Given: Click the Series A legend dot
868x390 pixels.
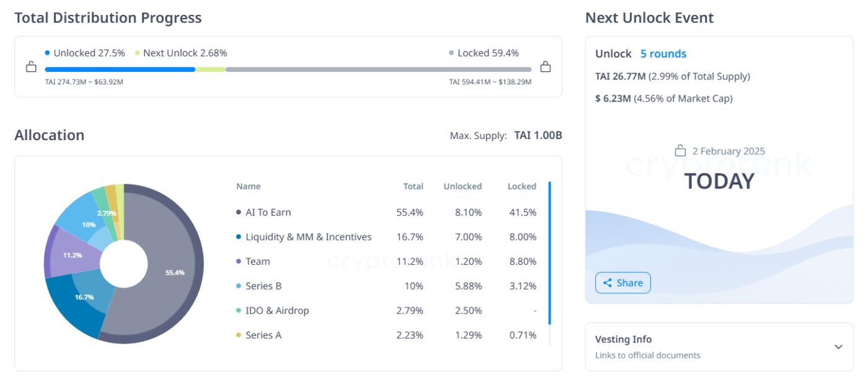Looking at the screenshot, I should (x=237, y=334).
